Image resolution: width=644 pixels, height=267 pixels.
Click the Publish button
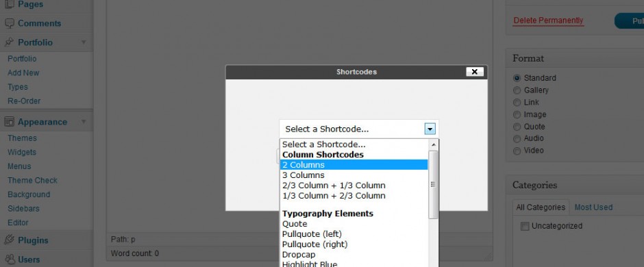click(629, 21)
